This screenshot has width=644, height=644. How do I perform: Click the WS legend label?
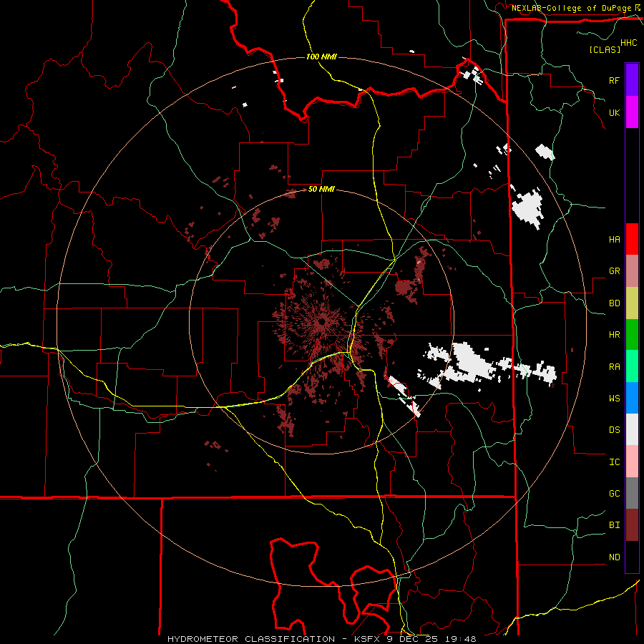point(614,399)
